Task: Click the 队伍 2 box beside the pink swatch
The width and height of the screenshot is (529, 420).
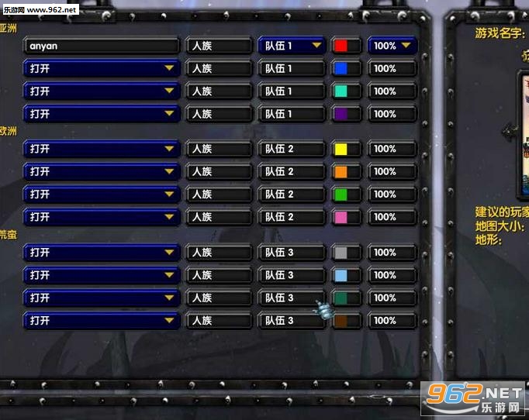Action: 292,217
